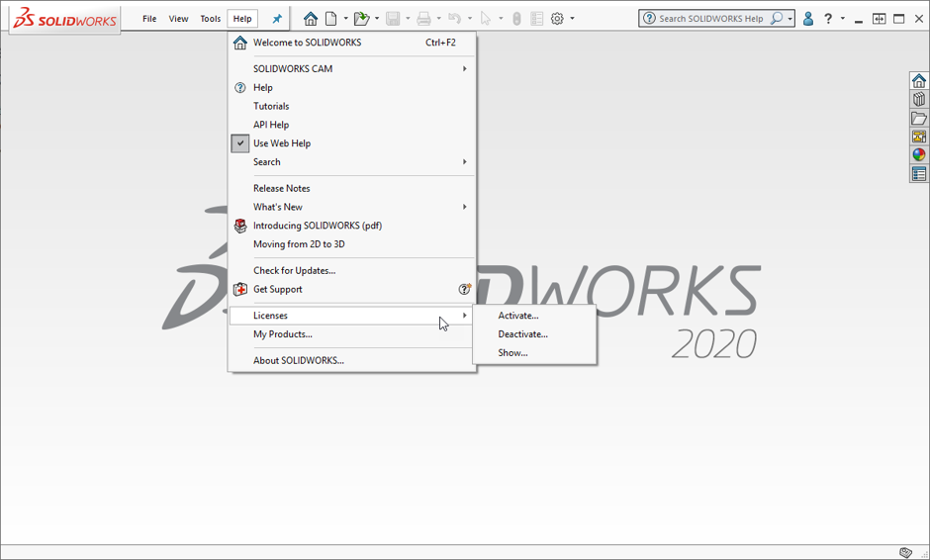930x560 pixels.
Task: Click the Print icon in the toolbar
Action: 423,19
